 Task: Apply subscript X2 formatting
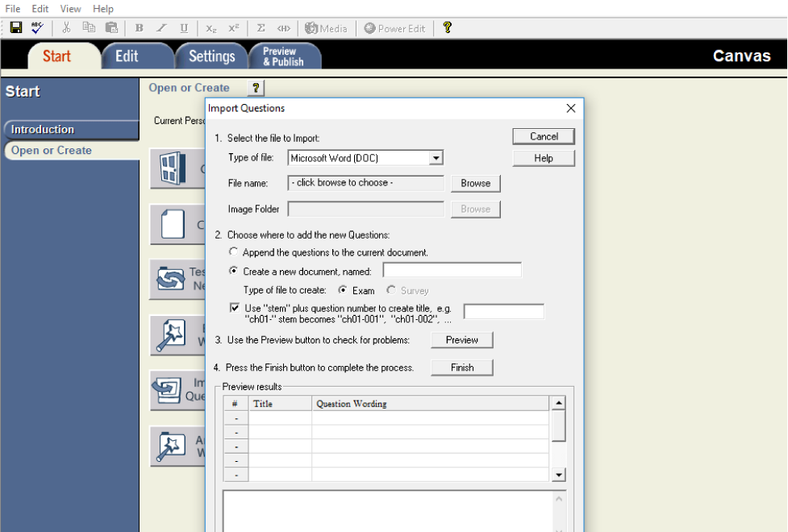211,29
